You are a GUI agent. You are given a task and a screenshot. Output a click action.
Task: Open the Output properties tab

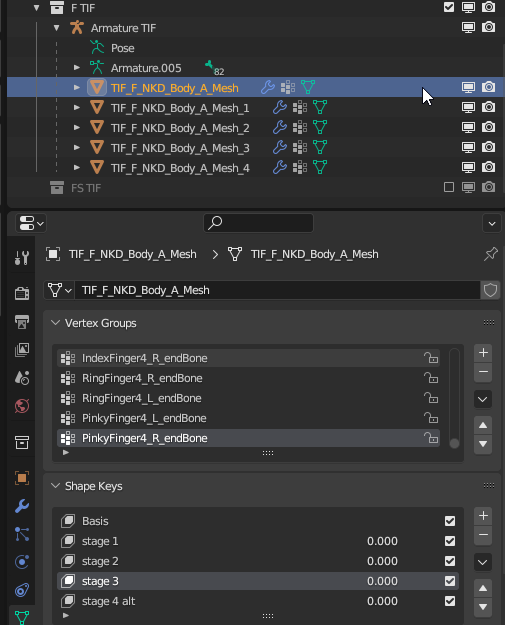point(22,322)
